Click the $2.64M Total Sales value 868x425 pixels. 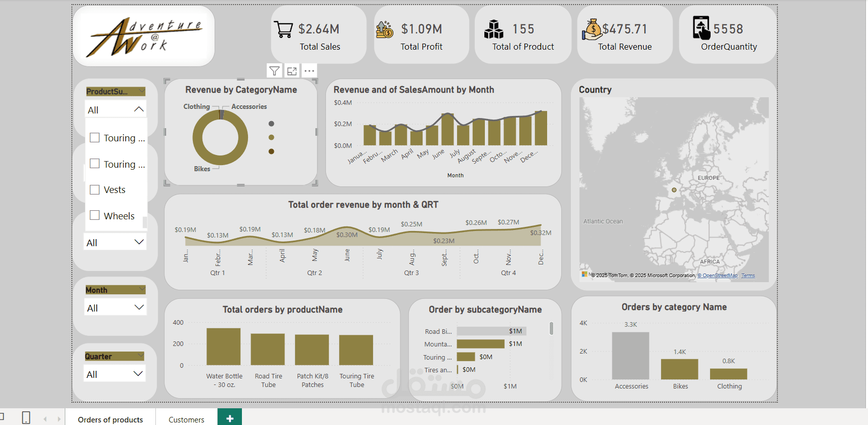click(319, 29)
